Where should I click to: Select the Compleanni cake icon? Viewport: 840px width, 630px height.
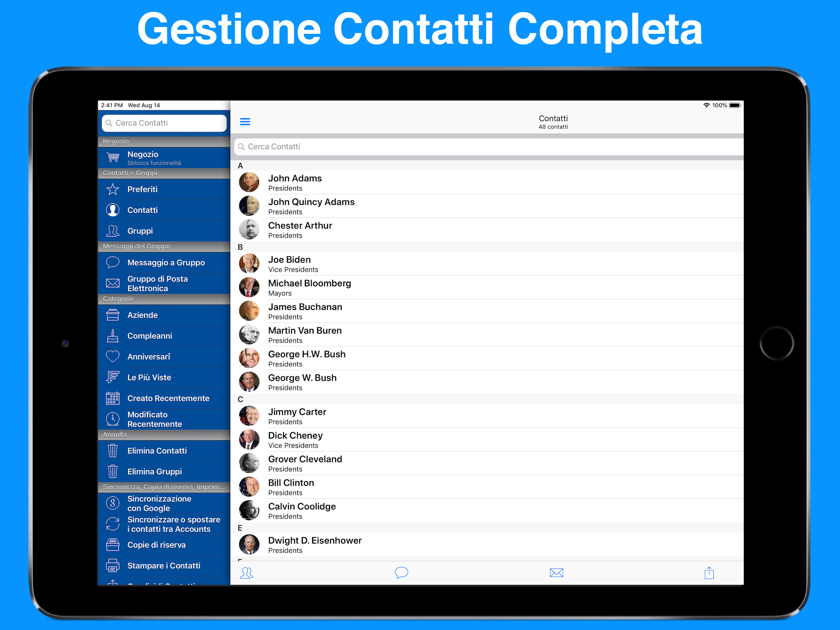tap(113, 336)
